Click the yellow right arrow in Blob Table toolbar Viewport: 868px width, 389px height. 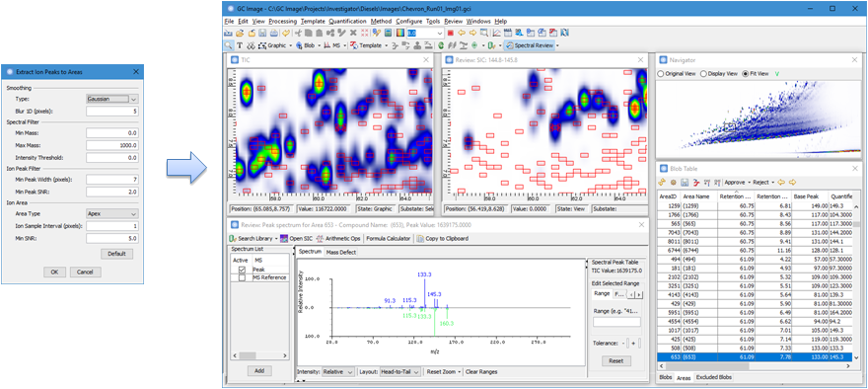point(793,182)
